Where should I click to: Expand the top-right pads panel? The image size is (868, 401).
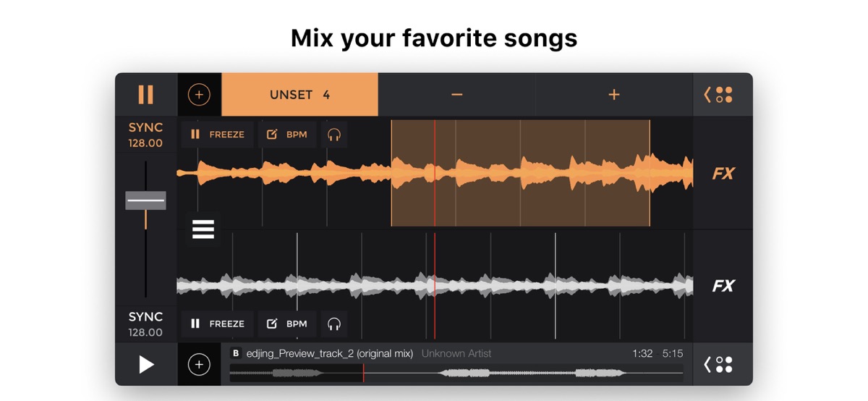pos(718,95)
